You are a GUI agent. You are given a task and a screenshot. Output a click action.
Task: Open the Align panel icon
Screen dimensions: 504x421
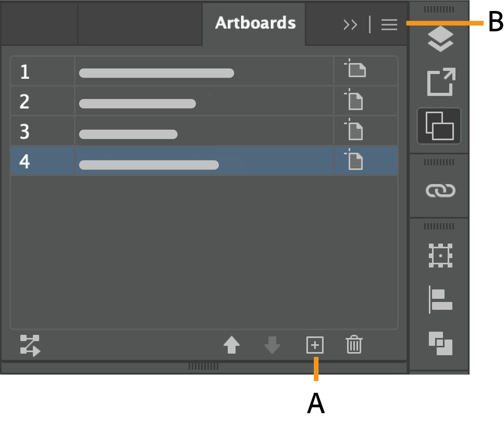pos(440,300)
